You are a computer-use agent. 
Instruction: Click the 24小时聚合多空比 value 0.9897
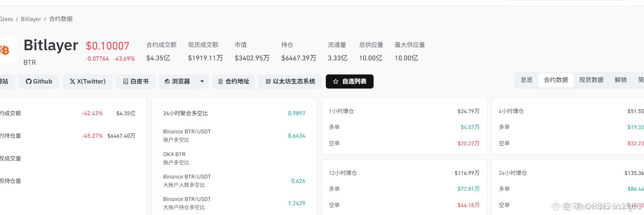coord(296,113)
